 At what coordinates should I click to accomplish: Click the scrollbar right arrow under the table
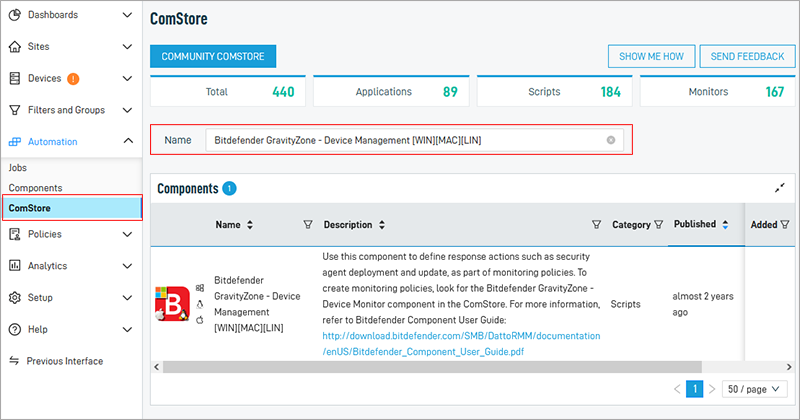789,367
